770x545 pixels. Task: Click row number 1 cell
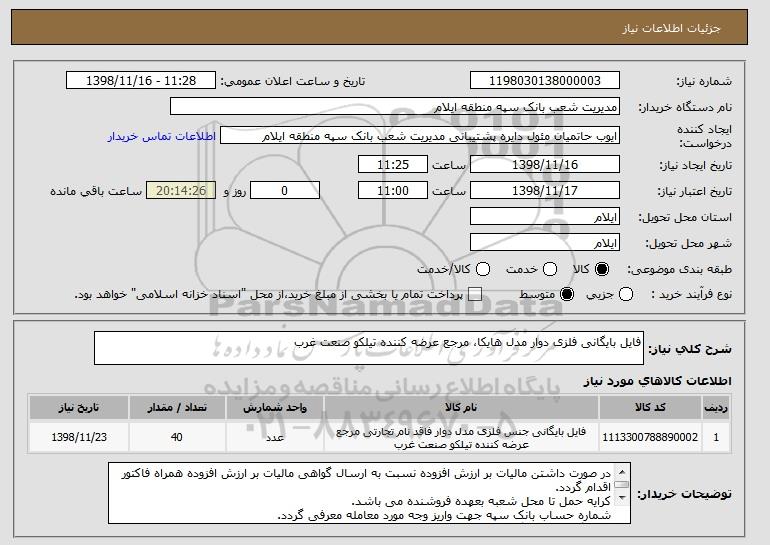(716, 437)
